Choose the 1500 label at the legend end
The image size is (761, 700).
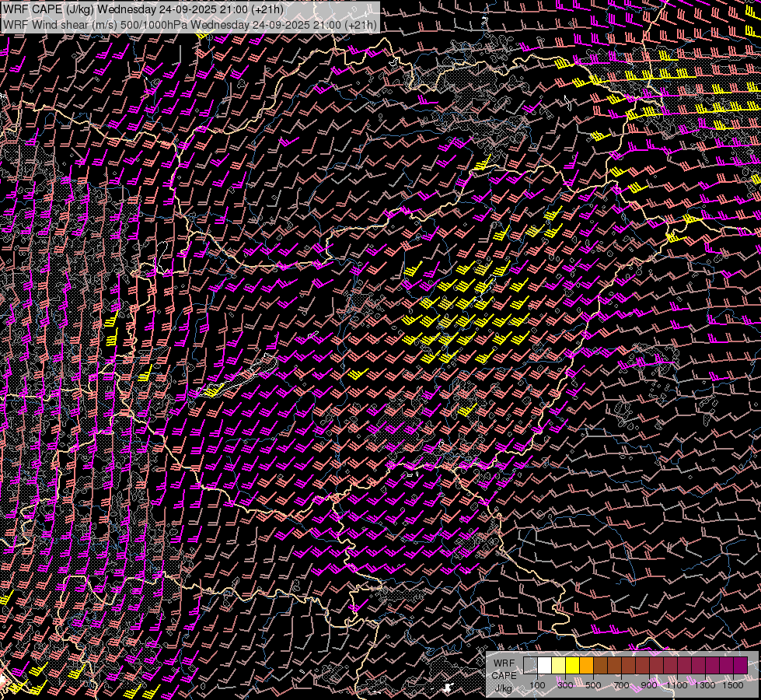733,685
